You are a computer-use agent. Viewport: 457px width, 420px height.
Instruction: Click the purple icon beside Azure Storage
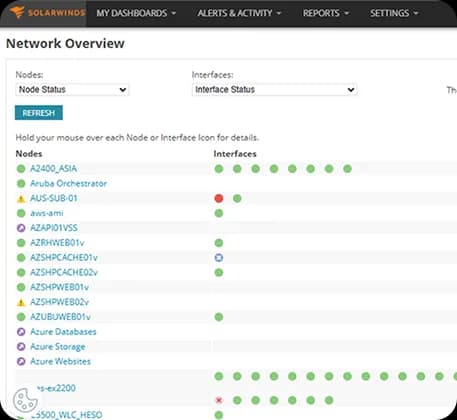coord(21,347)
